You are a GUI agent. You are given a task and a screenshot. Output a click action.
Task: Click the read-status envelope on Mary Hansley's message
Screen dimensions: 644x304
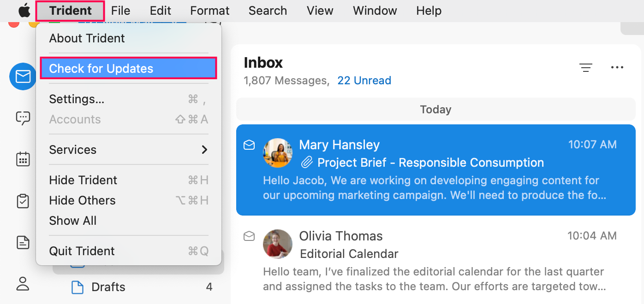[x=249, y=145]
